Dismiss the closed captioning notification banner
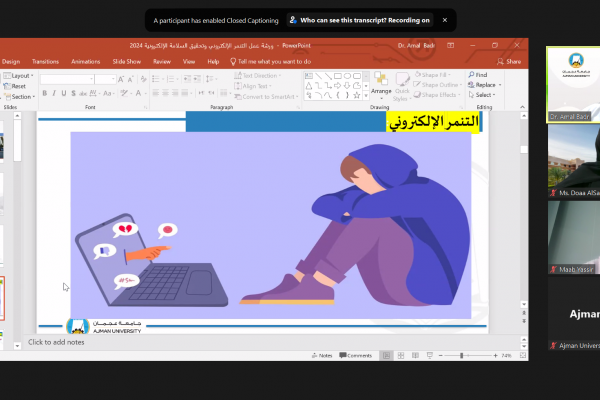 (445, 20)
